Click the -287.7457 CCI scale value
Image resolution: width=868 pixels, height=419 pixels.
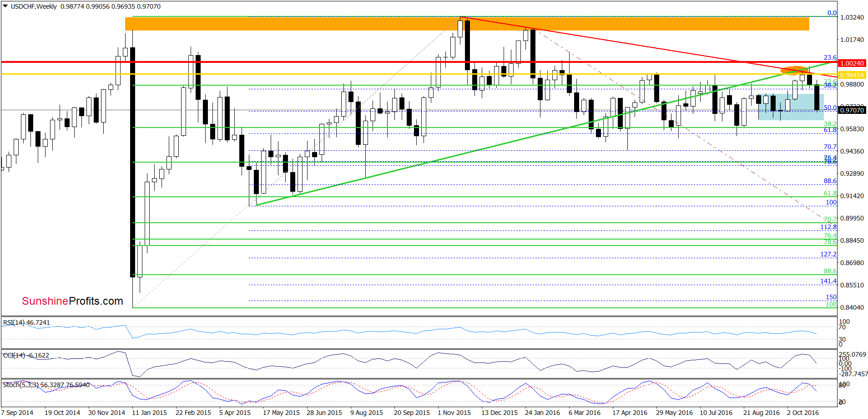tap(853, 374)
